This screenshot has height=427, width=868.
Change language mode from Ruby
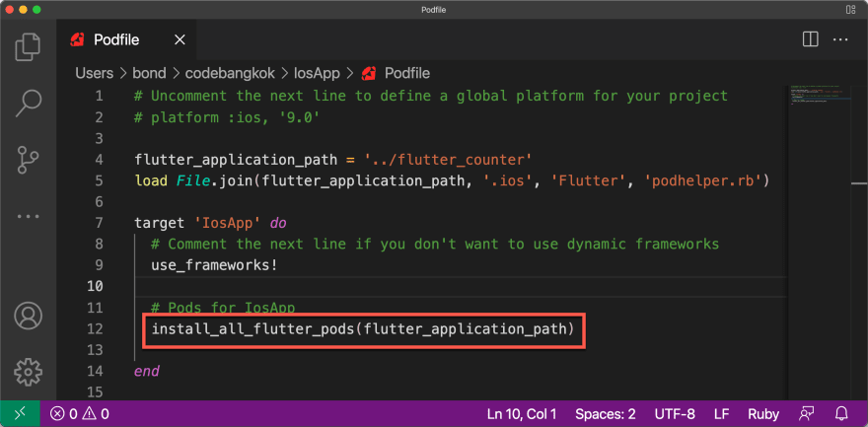(x=763, y=414)
